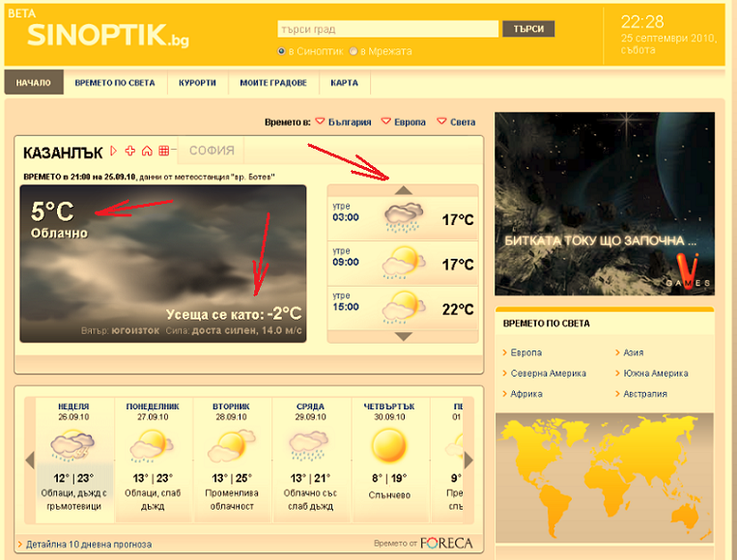Switch to the София city tab

tap(212, 151)
